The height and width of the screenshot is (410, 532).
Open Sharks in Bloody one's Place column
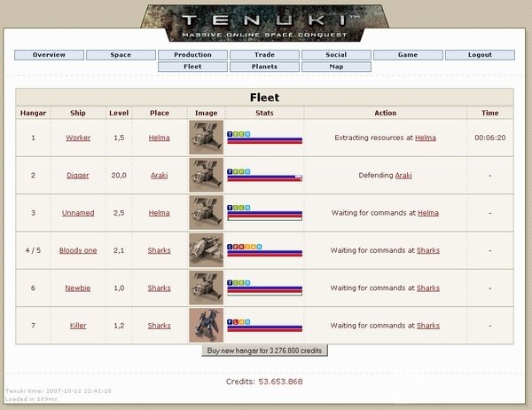[159, 250]
